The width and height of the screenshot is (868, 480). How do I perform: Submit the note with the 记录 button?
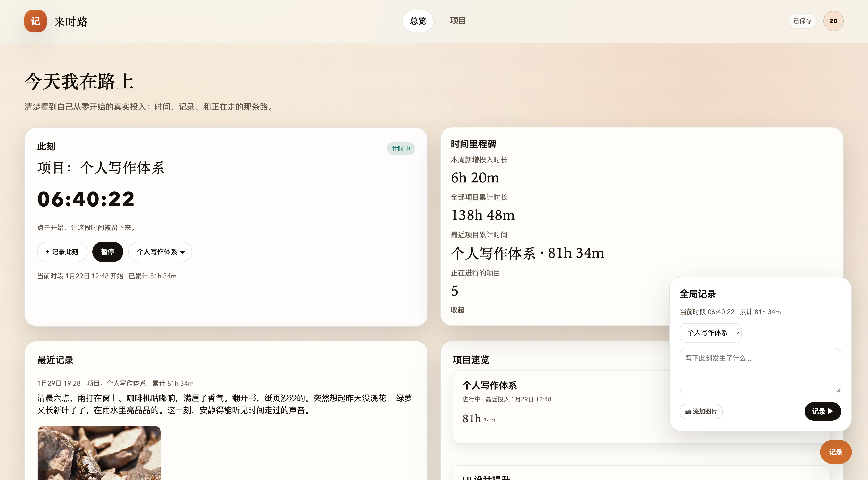click(x=823, y=411)
